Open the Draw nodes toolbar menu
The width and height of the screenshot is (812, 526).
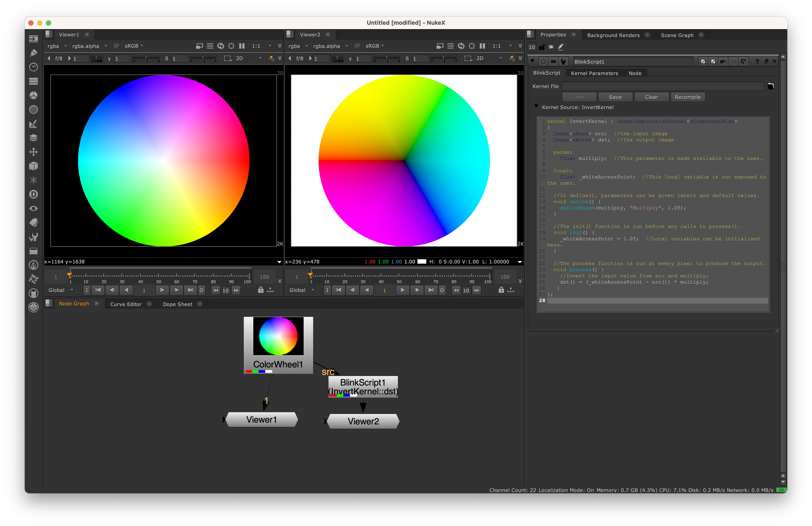[x=34, y=53]
